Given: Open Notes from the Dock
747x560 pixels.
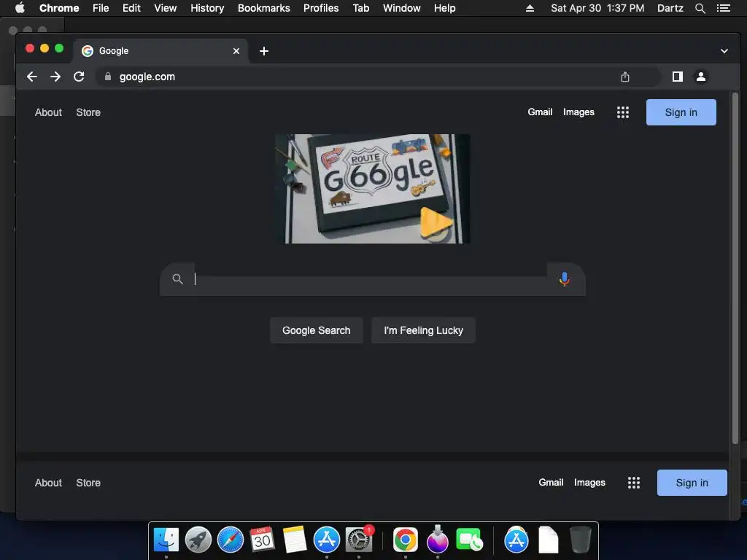Looking at the screenshot, I should (295, 540).
